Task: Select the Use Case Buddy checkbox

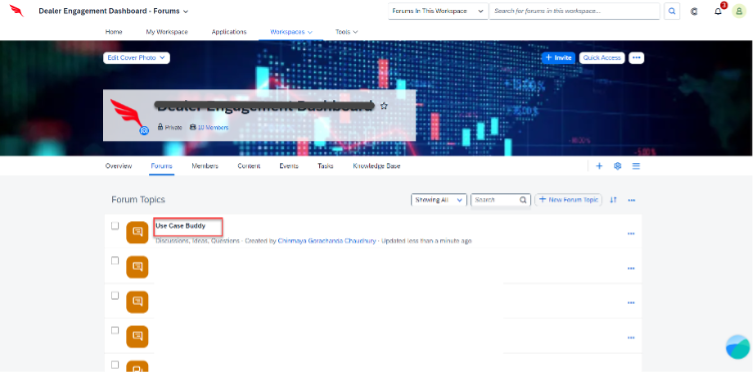Action: coord(115,226)
